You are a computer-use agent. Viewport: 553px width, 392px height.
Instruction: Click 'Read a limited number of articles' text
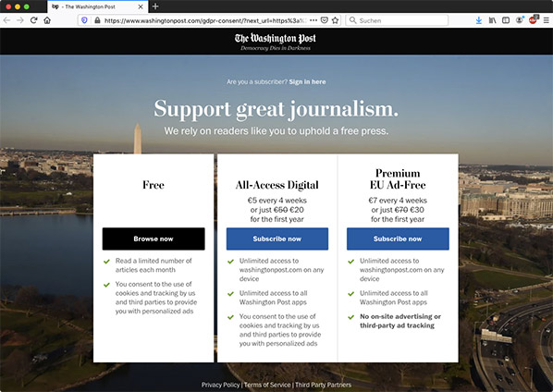point(154,265)
